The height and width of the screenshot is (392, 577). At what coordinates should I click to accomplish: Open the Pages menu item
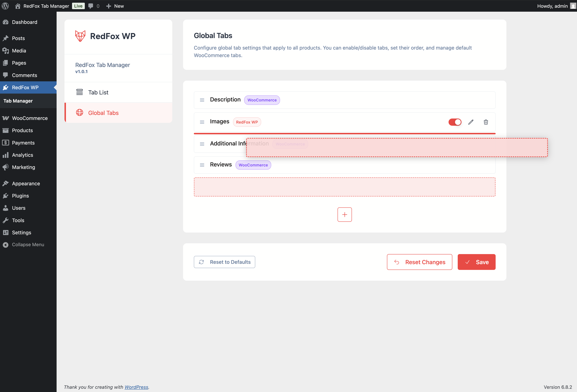coord(28,63)
